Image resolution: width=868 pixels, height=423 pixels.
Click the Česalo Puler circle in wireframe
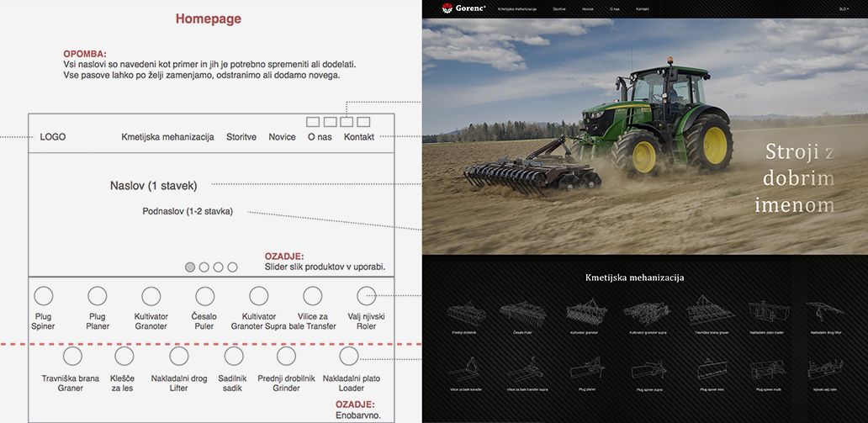(x=205, y=296)
